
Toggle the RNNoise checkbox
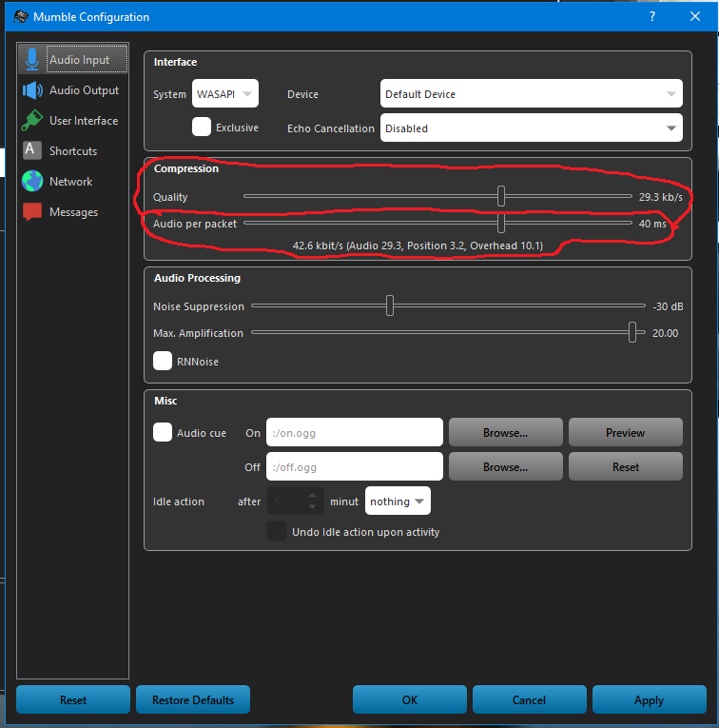tap(163, 361)
